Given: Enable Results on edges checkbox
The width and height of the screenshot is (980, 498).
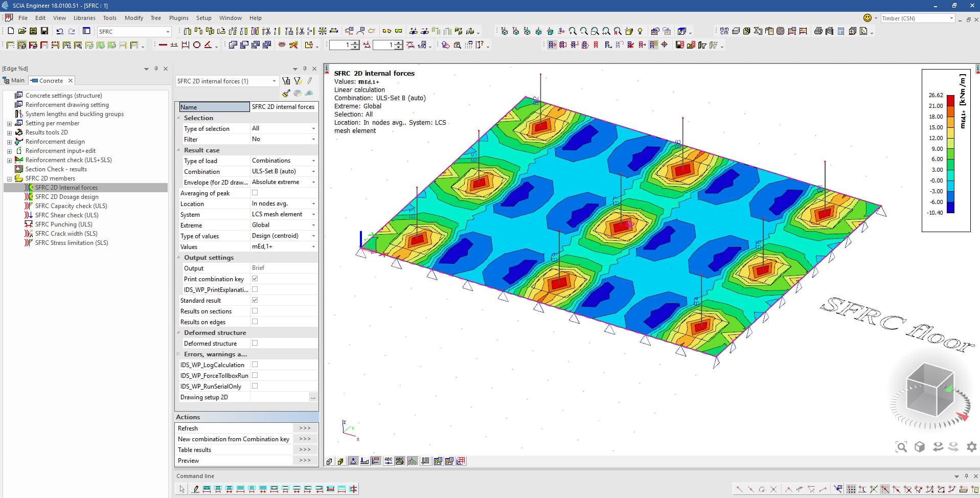Looking at the screenshot, I should point(255,322).
